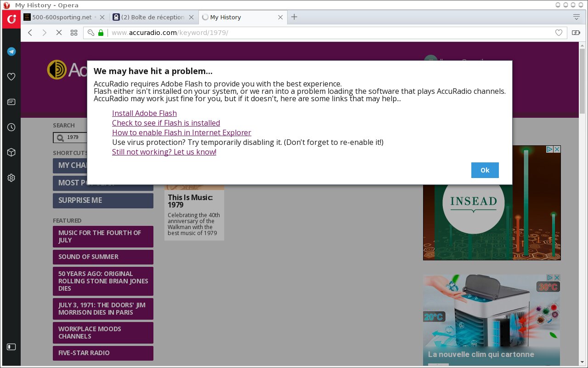The image size is (588, 368).
Task: Open Bookmarks heart icon in sidebar
Action: [x=11, y=77]
